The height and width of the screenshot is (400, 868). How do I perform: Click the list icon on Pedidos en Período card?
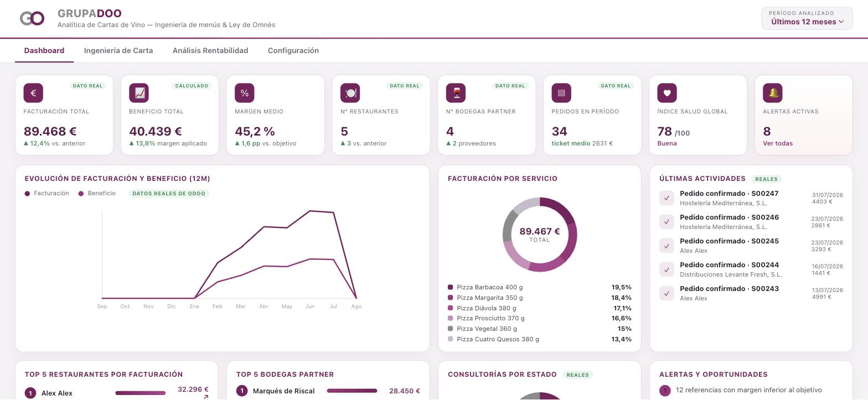561,93
